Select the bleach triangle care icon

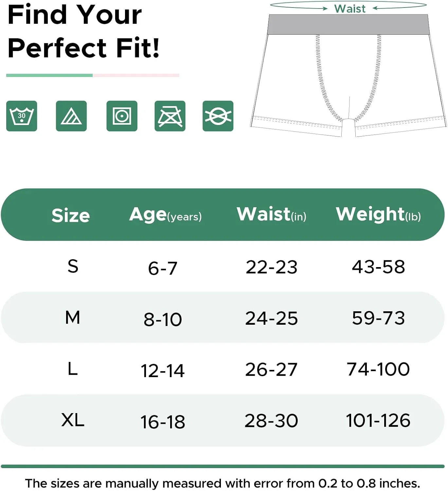coord(71,116)
